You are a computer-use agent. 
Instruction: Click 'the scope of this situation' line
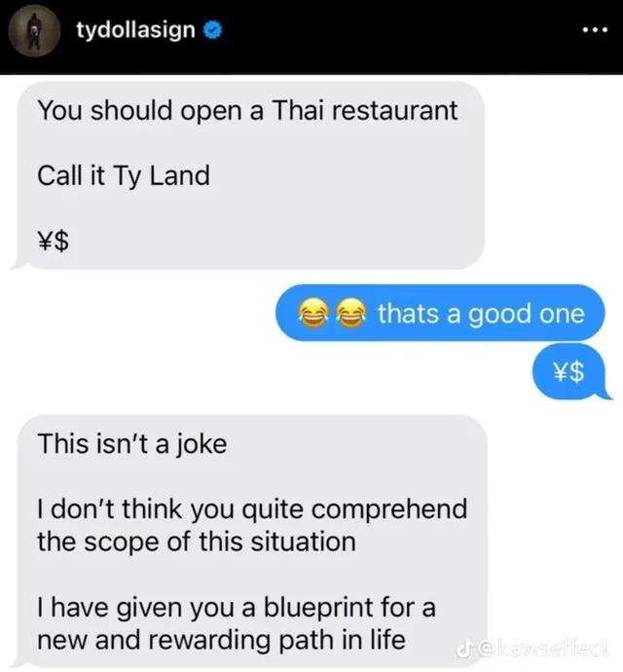[x=197, y=542]
